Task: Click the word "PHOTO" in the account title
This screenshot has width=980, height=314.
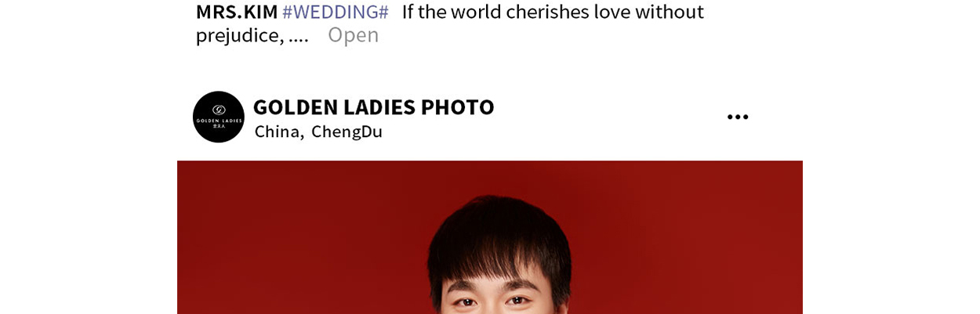Action: point(457,107)
